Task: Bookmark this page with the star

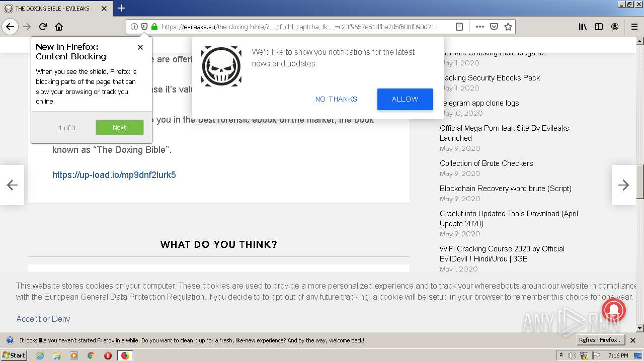Action: click(x=508, y=27)
